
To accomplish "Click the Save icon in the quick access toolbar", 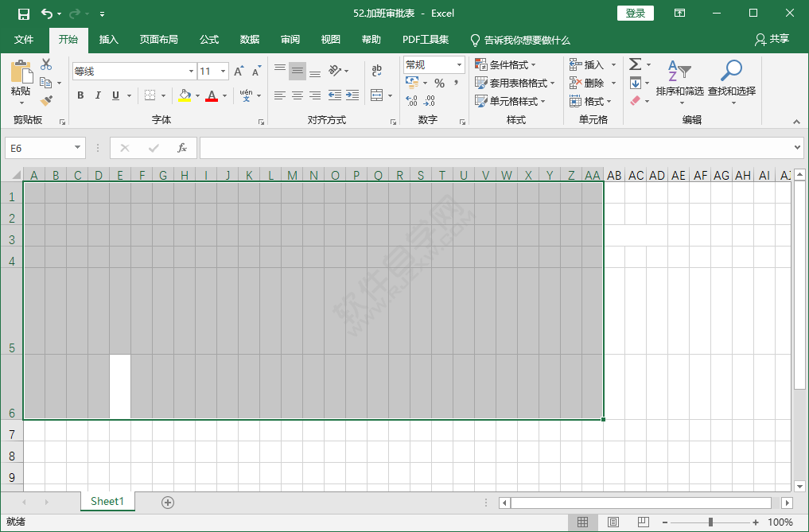I will (24, 14).
